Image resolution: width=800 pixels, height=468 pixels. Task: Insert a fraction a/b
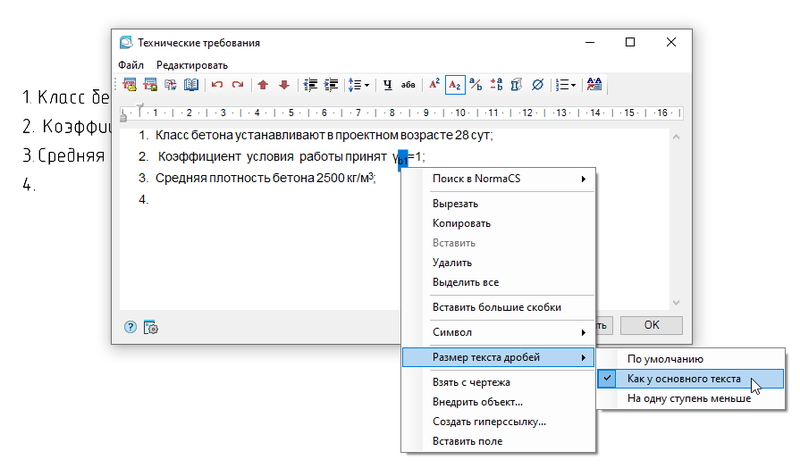pyautogui.click(x=476, y=85)
